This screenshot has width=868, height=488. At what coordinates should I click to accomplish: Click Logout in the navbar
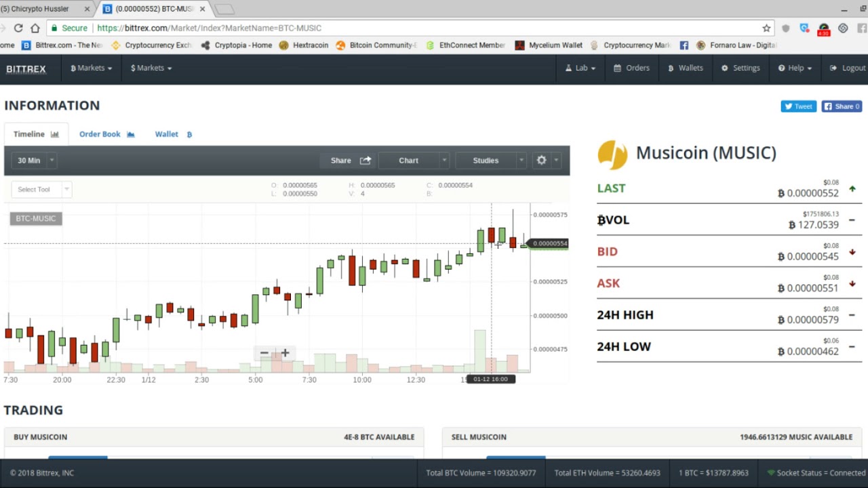point(848,68)
